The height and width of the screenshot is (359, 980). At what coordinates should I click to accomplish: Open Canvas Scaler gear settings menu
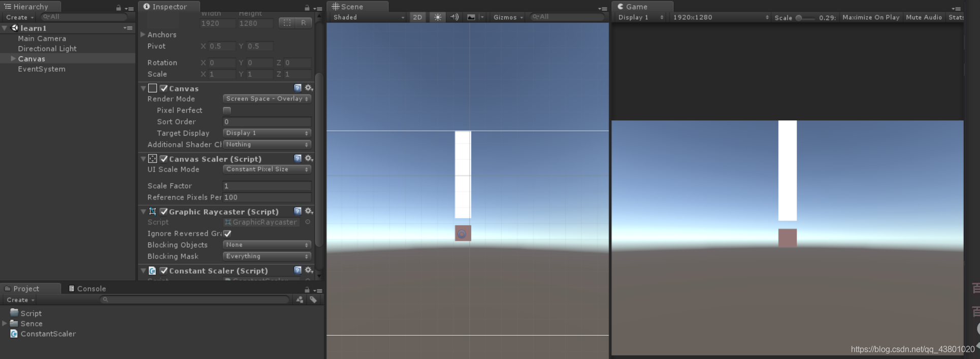308,158
